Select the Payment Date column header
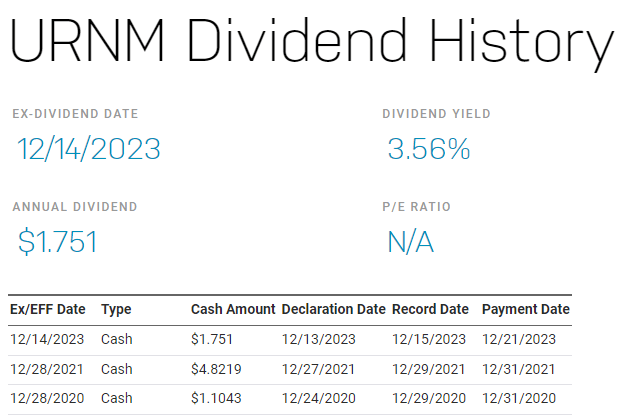Image resolution: width=621 pixels, height=420 pixels. [x=526, y=309]
